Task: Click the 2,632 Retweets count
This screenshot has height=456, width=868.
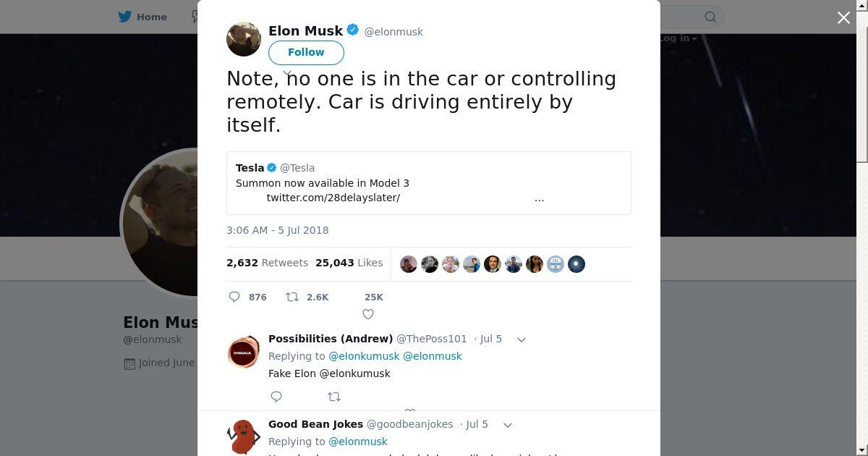Action: [x=267, y=263]
